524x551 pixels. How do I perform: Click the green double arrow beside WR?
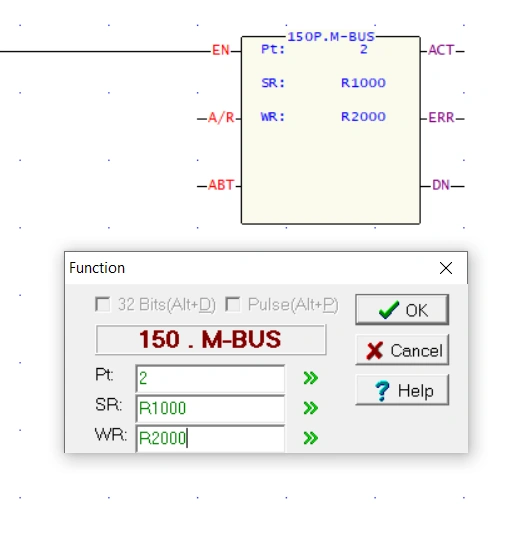[x=311, y=438]
